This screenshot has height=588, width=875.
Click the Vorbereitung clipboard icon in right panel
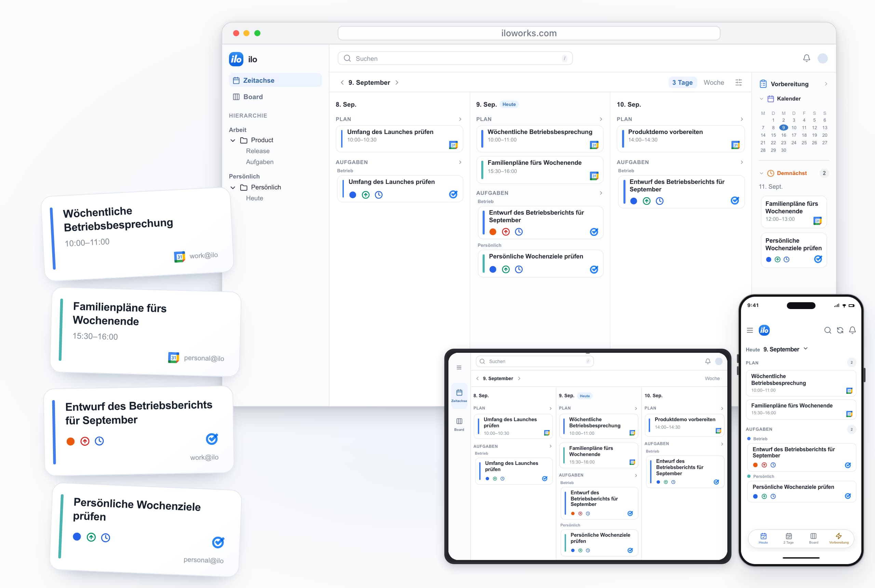point(763,84)
